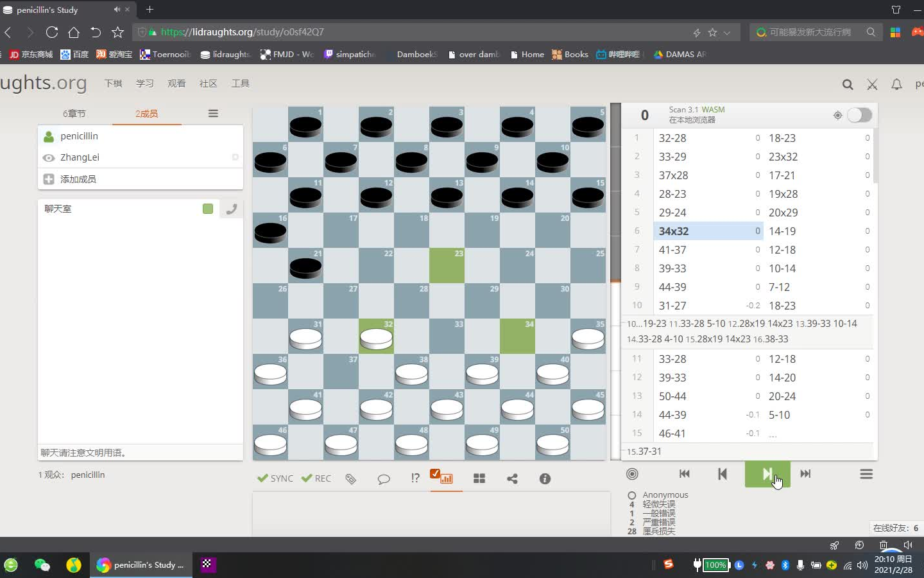Image resolution: width=924 pixels, height=578 pixels.
Task: Select black move 14-19 in move list
Action: [819, 231]
